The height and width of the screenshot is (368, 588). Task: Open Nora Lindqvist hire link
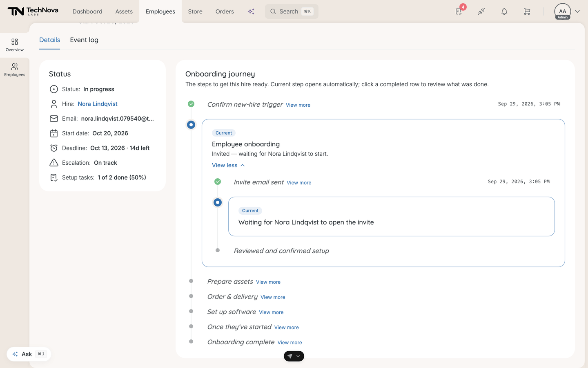click(98, 104)
